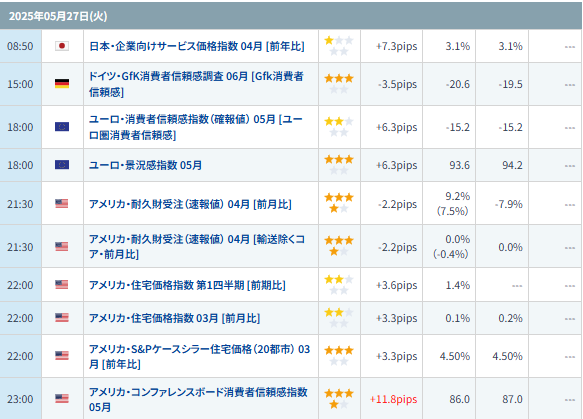Image resolution: width=583 pixels, height=419 pixels.
Task: Open アメリカ・耐久財受注 04月 [前月比] link
Action: click(x=190, y=204)
